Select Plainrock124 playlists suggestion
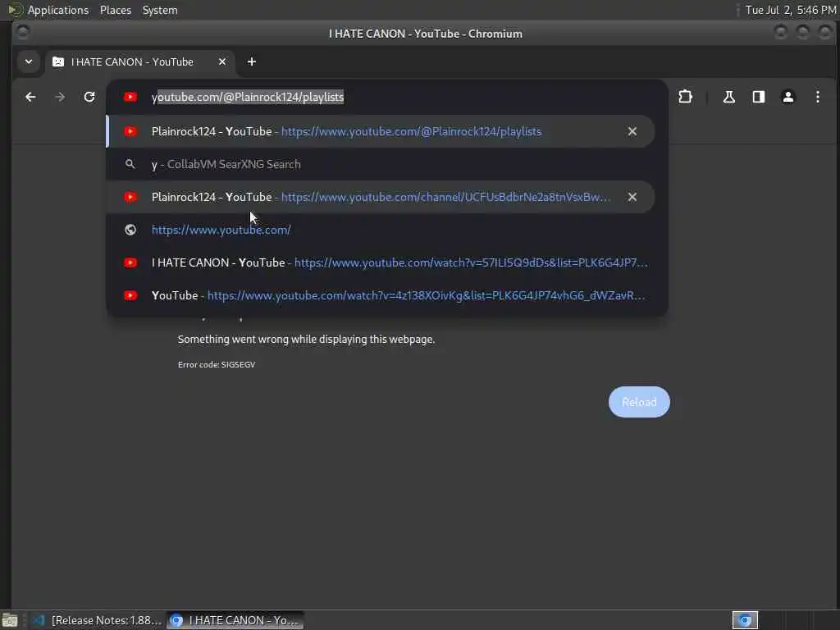The image size is (840, 630). pyautogui.click(x=381, y=131)
